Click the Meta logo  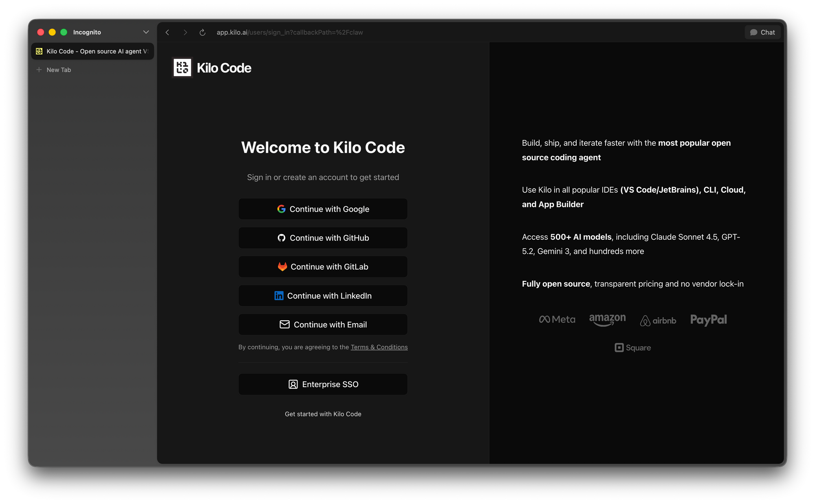tap(557, 320)
